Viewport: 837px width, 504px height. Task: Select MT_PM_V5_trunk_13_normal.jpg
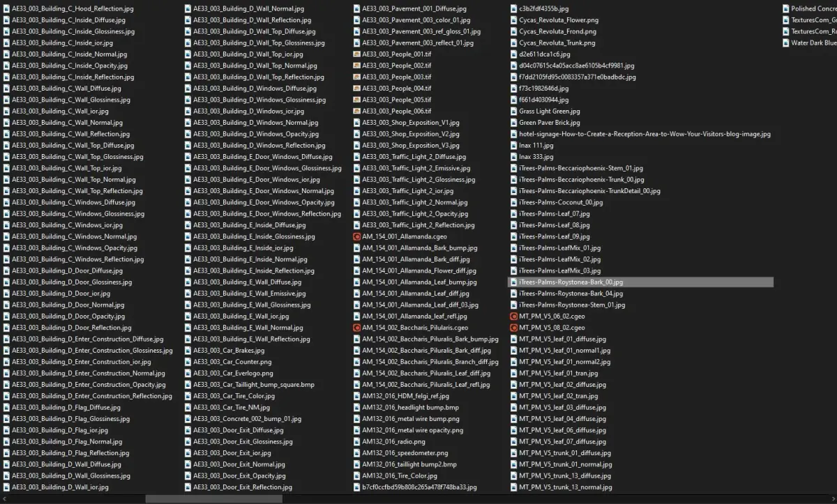(x=566, y=487)
